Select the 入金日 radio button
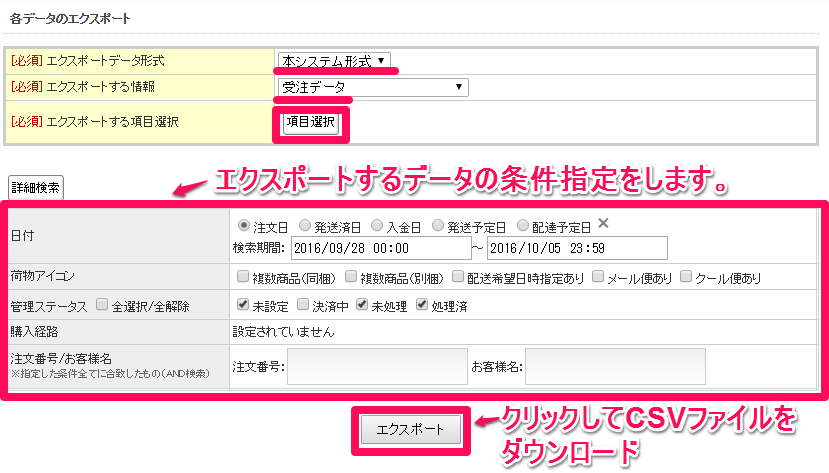Image resolution: width=829 pixels, height=473 pixels. (x=377, y=226)
